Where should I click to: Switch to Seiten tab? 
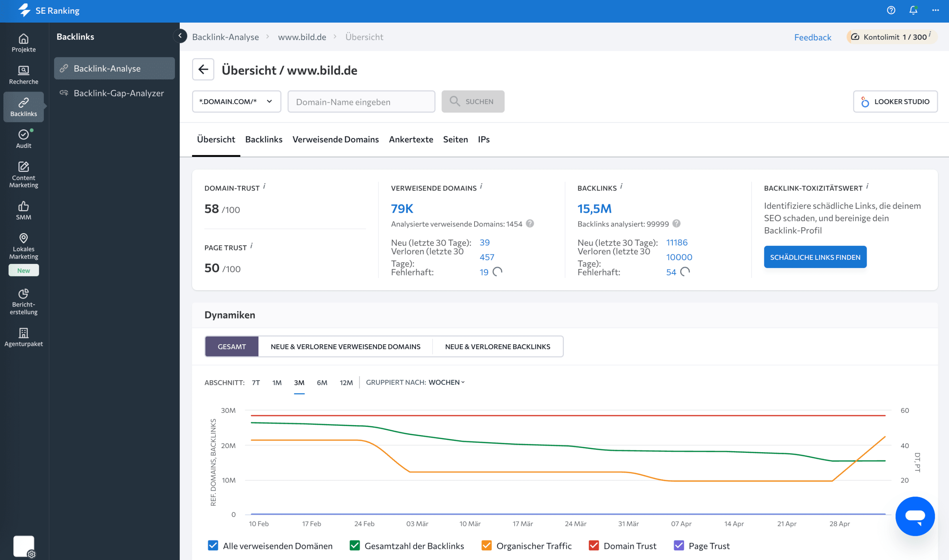point(456,139)
